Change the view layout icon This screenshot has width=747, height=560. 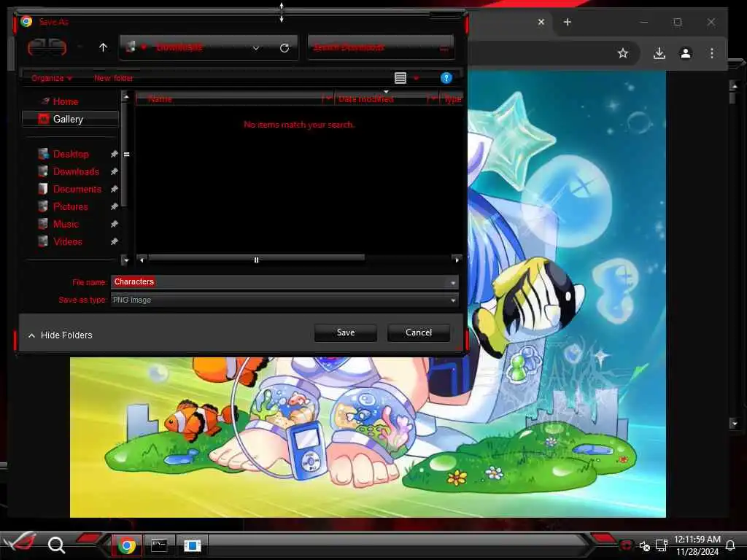pos(400,78)
